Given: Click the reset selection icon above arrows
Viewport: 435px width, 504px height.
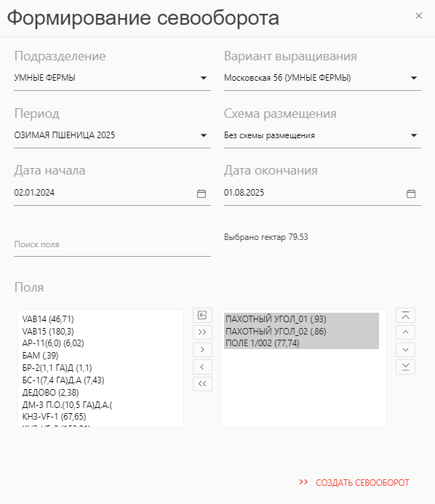Looking at the screenshot, I should 202,316.
